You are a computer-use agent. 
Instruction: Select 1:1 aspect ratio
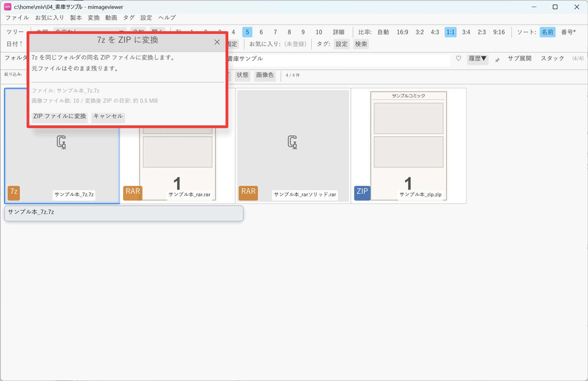point(450,32)
